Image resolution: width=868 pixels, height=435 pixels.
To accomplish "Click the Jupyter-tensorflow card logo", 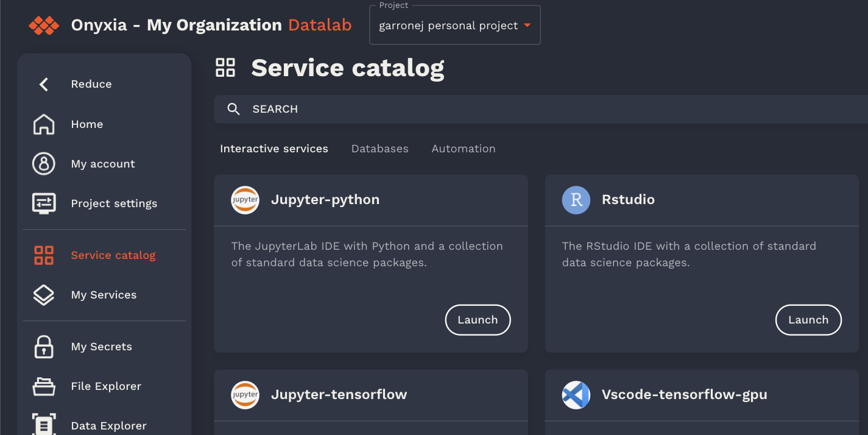I will (x=245, y=395).
